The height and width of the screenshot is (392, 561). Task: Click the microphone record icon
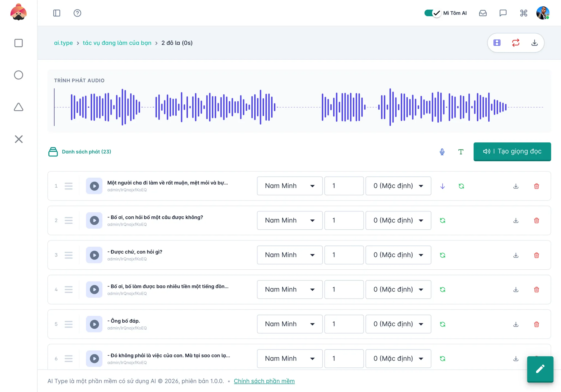pos(442,152)
